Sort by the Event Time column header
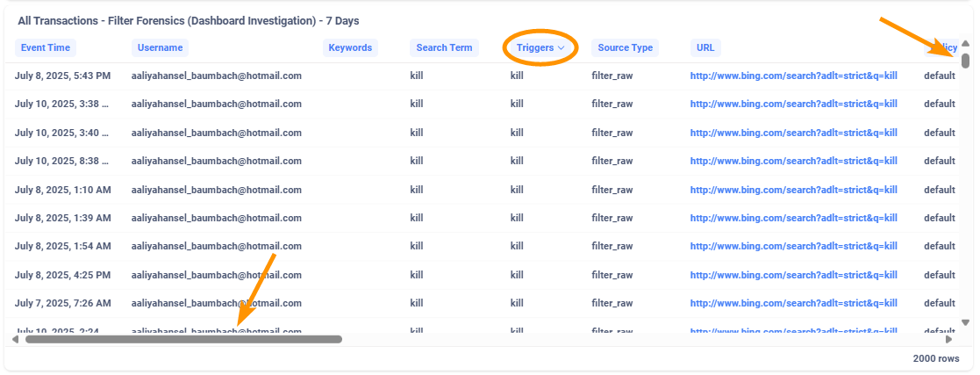Image resolution: width=980 pixels, height=375 pixels. click(x=45, y=47)
